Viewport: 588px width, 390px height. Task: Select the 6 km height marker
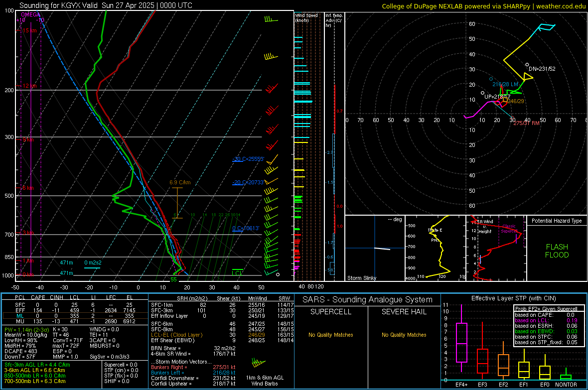(27, 188)
